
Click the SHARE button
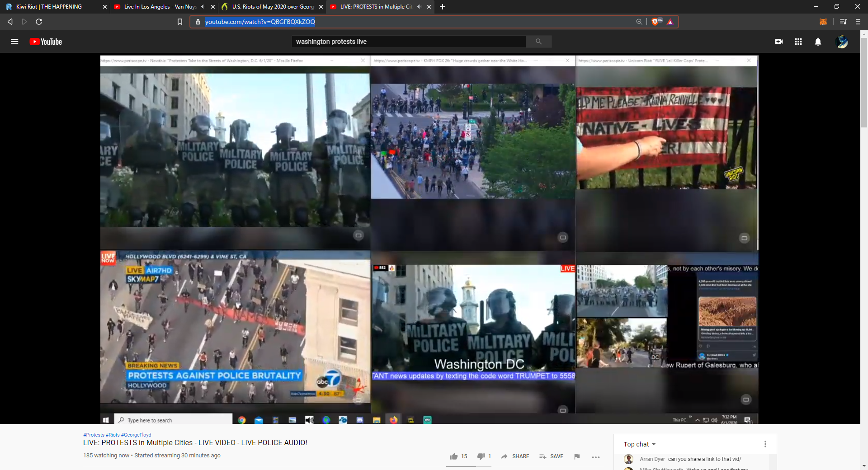click(x=515, y=456)
